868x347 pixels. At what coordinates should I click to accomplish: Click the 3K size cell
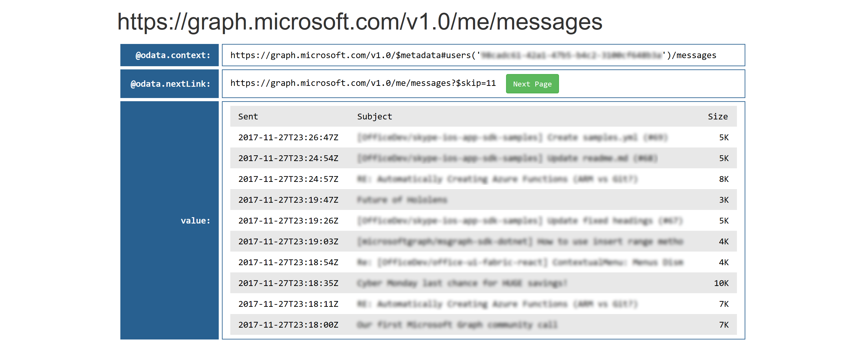pos(723,200)
